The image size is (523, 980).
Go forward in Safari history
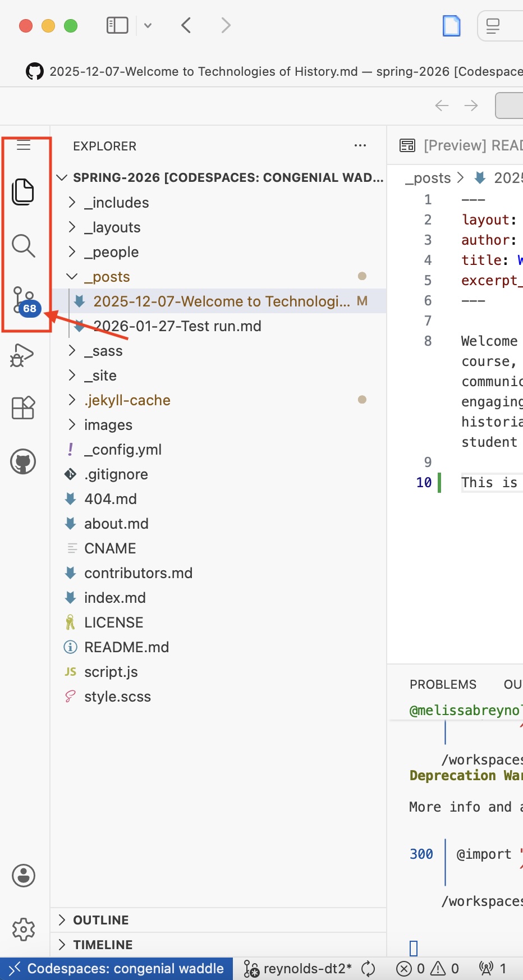click(226, 25)
